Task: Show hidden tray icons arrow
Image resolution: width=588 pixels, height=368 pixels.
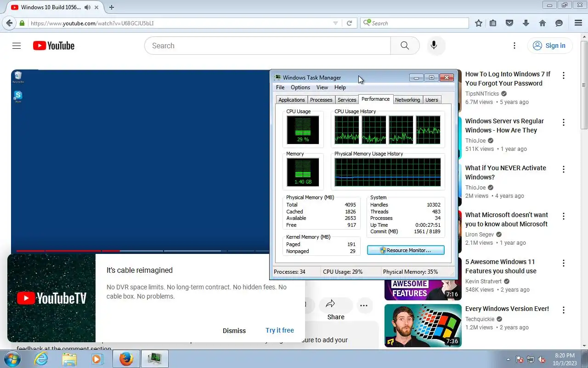Action: [508, 359]
